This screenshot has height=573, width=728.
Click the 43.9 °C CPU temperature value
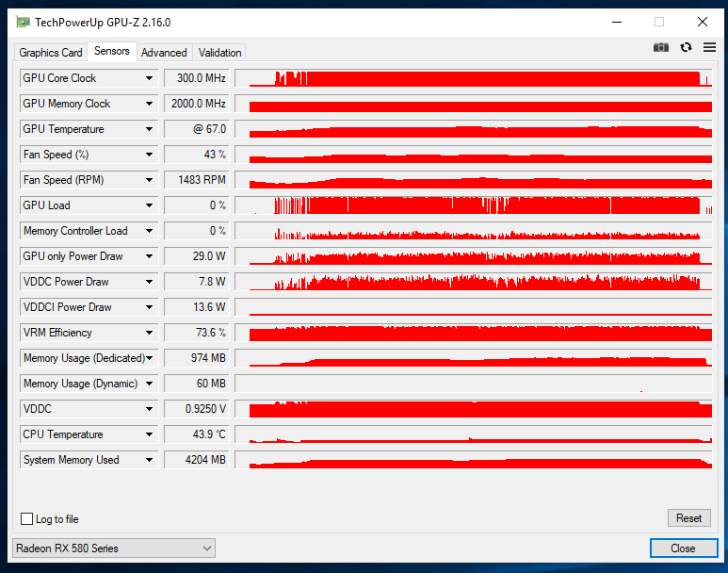(197, 434)
